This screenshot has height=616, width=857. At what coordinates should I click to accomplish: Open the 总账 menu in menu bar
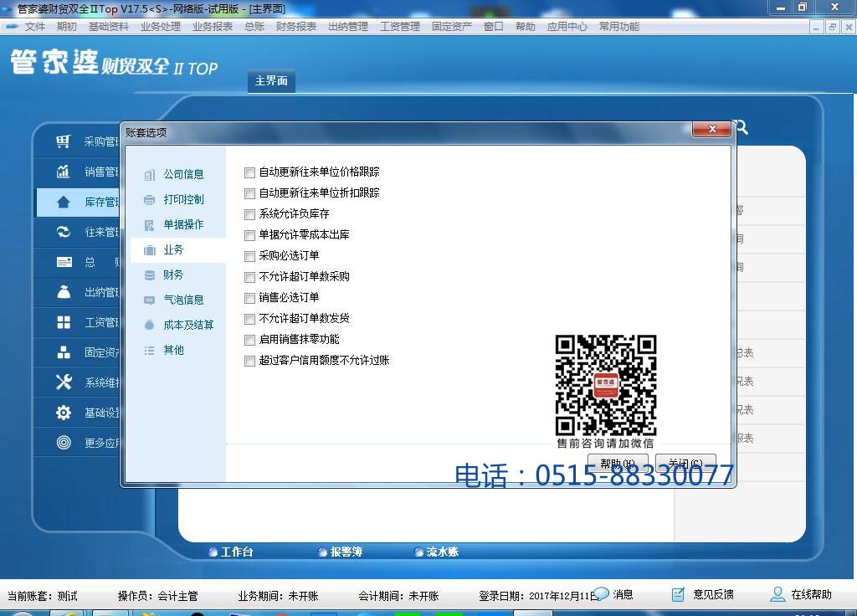click(x=254, y=26)
